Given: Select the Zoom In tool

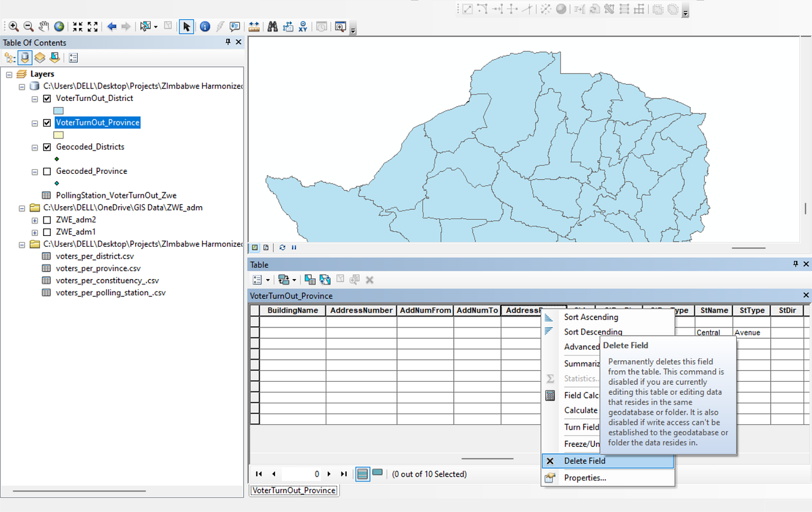Looking at the screenshot, I should point(13,26).
